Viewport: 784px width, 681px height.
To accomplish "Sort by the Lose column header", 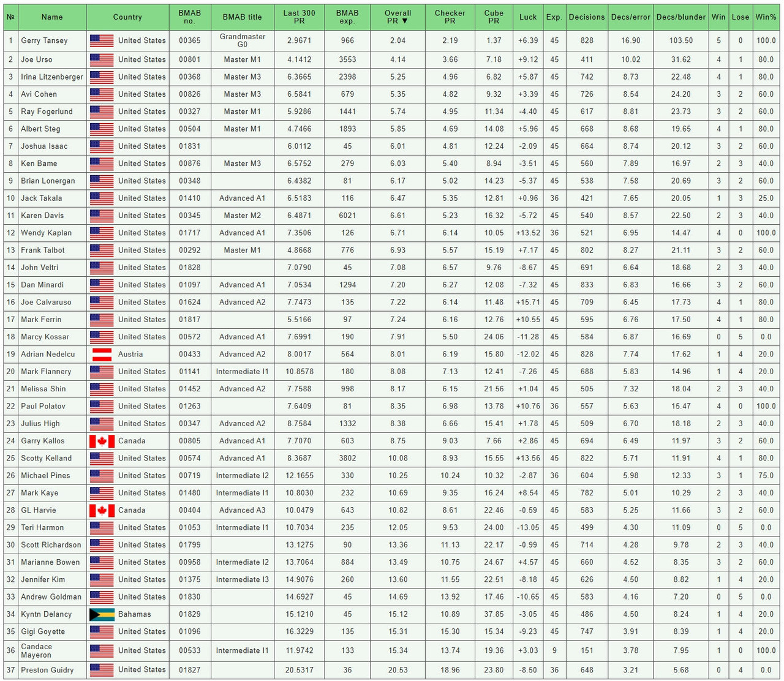I will [741, 17].
